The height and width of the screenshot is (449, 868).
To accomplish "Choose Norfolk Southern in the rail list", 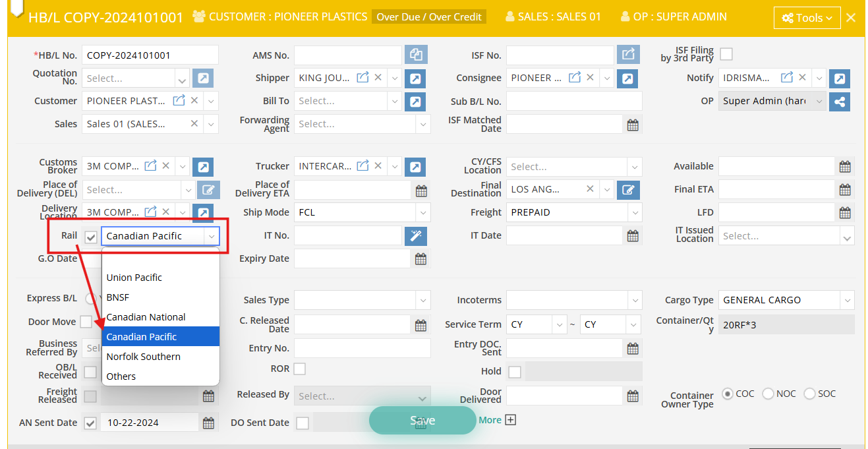I will click(x=143, y=357).
